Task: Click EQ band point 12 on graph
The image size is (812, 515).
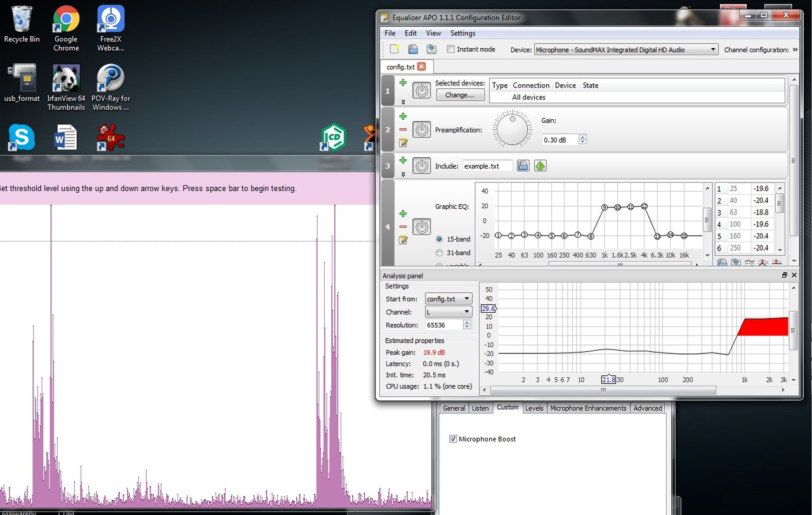Action: click(644, 206)
